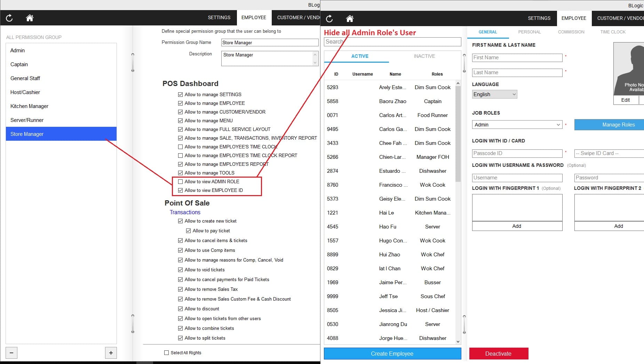This screenshot has height=364, width=644.
Task: Uncheck Allow to view EMPLOYEE ID
Action: 180,190
